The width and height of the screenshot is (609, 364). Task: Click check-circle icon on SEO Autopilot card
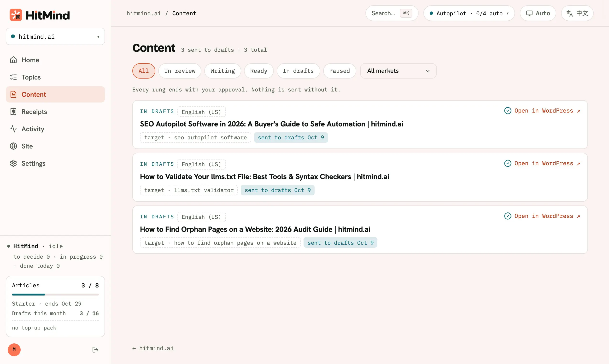(508, 111)
